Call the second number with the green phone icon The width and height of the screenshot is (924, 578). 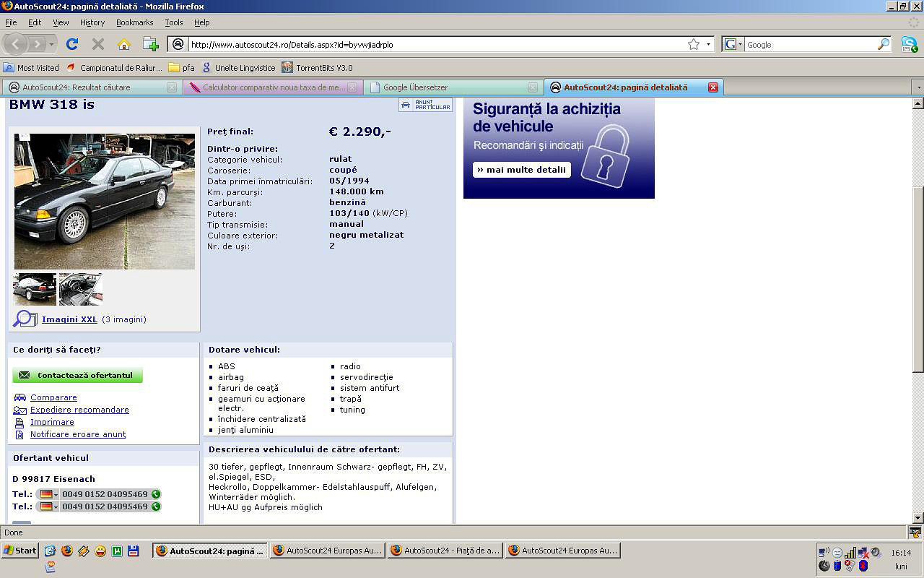[x=156, y=506]
